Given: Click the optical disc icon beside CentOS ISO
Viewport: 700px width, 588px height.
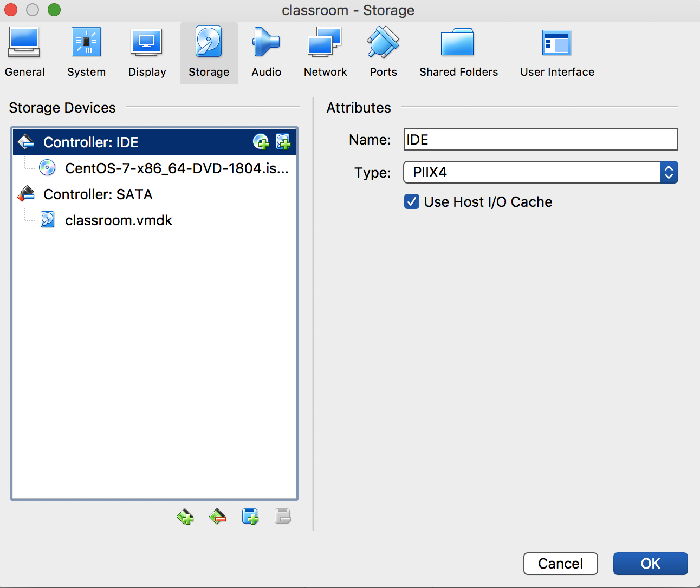Looking at the screenshot, I should click(48, 168).
